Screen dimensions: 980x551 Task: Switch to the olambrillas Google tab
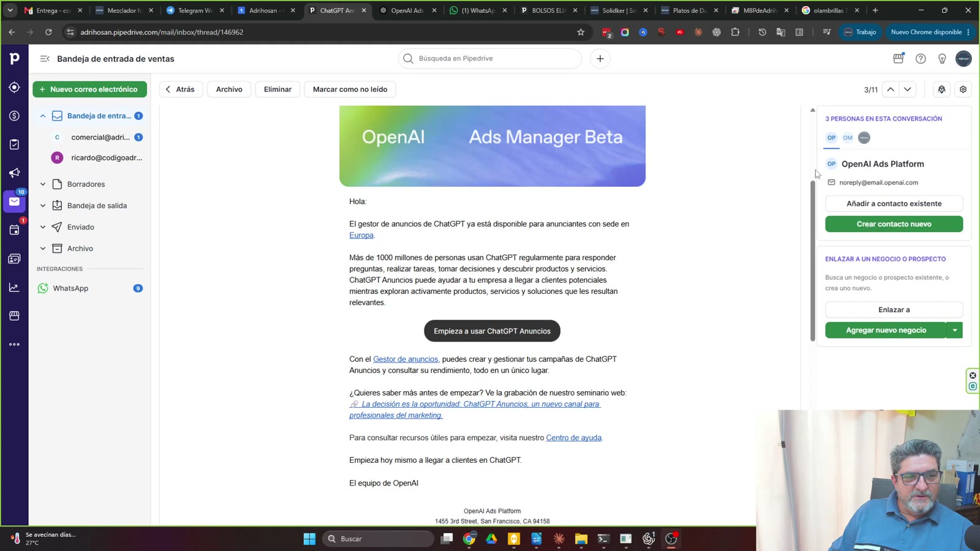pos(831,10)
